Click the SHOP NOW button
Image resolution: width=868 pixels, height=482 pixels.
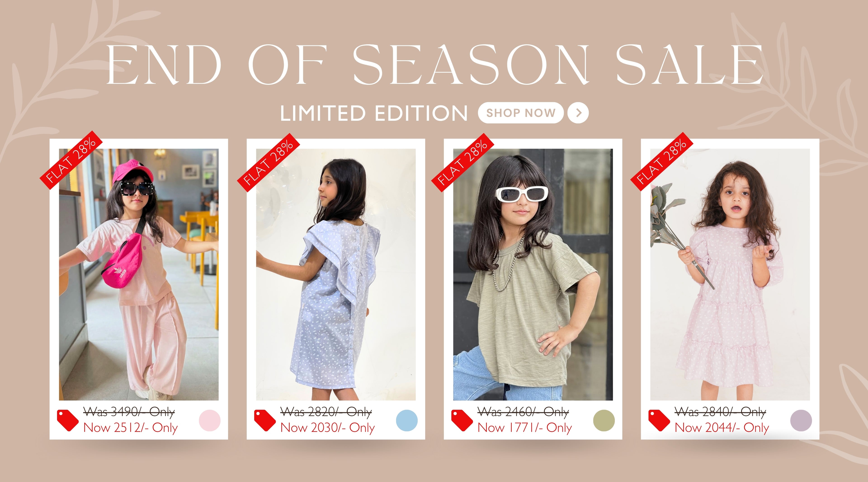coord(521,113)
